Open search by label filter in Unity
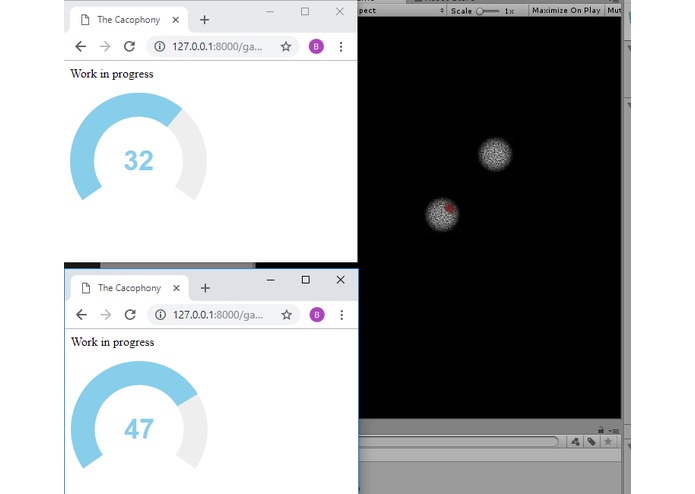Viewport: 695px width, 494px height. pos(592,442)
